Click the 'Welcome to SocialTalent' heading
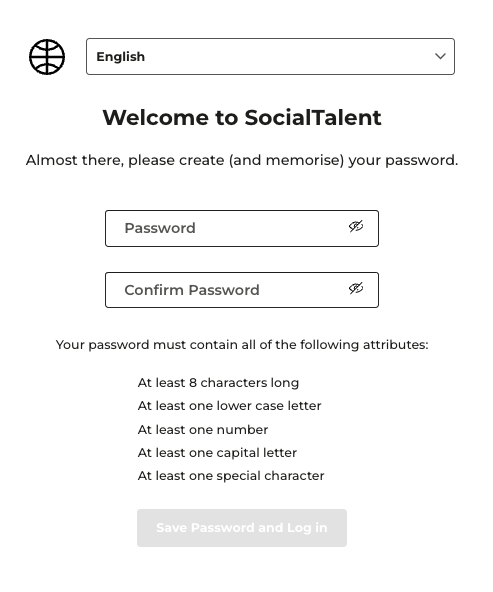 tap(242, 117)
